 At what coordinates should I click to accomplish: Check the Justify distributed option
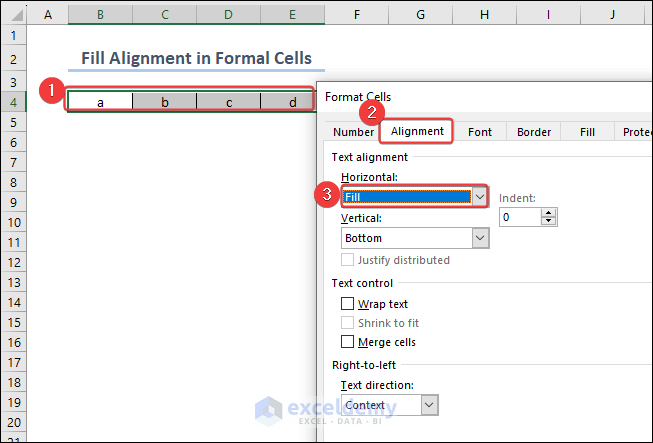(x=348, y=260)
